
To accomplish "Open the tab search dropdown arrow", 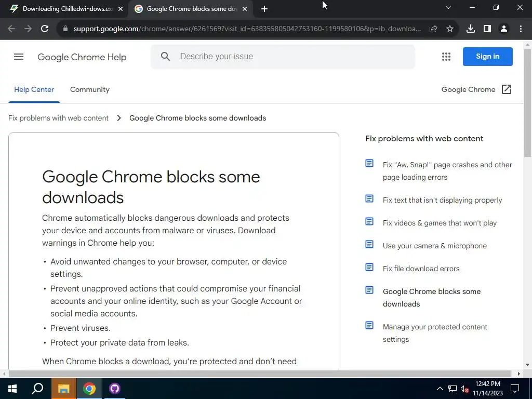I will 448,7.
